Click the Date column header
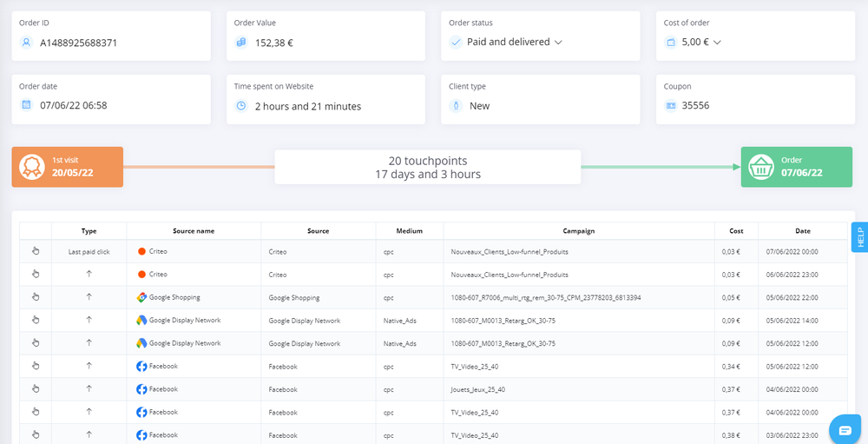 (802, 231)
